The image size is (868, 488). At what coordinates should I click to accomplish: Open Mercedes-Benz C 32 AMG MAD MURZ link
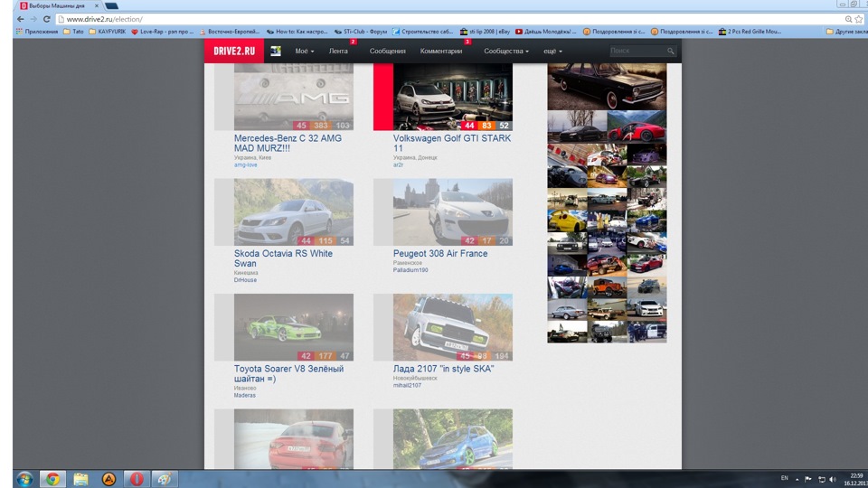288,144
